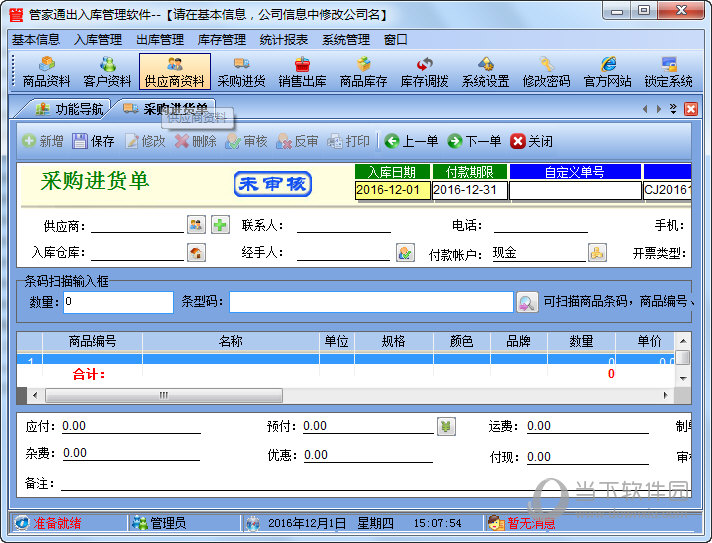Close the current tab with red X
Screen dimensions: 712x543
691,109
